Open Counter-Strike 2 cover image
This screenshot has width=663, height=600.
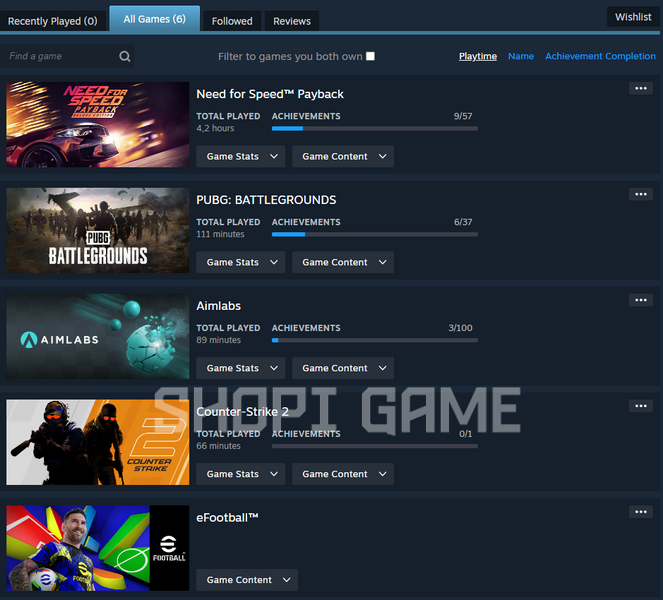[x=98, y=442]
